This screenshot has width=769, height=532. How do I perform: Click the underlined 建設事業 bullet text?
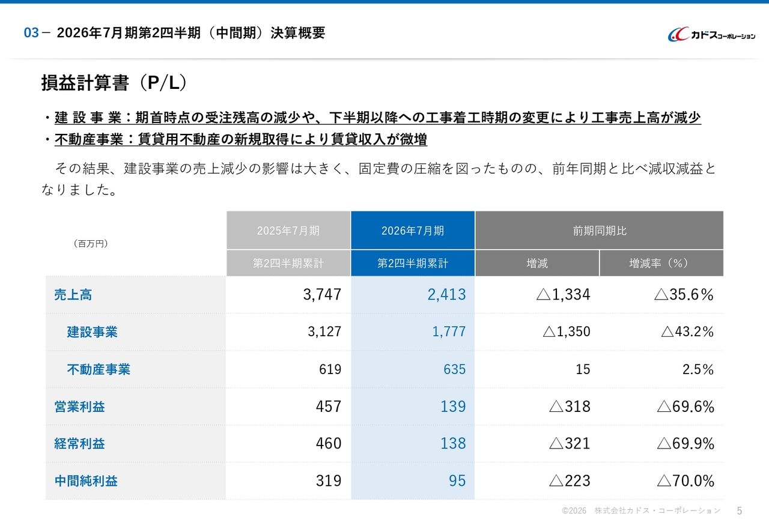point(377,117)
